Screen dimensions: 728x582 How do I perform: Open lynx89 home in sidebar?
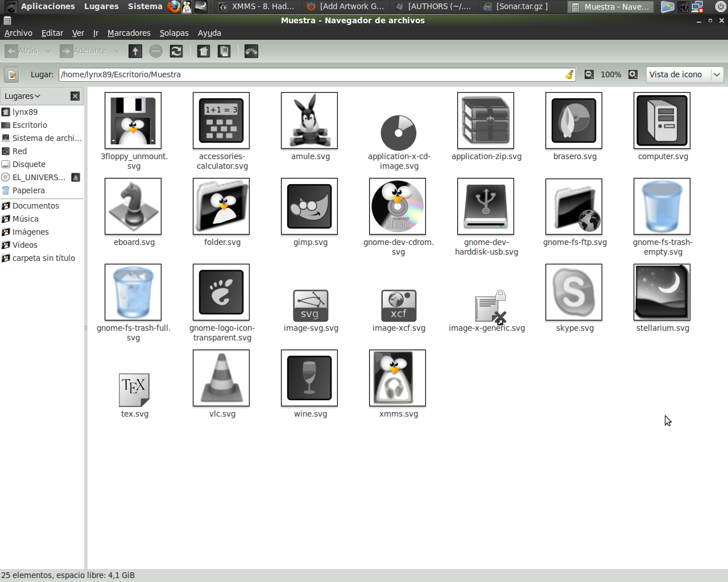(x=42, y=112)
